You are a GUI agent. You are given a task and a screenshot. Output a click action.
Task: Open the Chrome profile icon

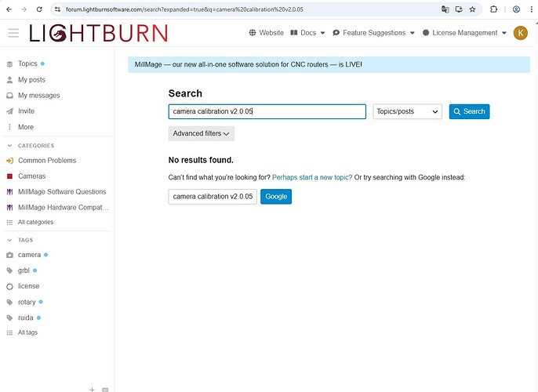(516, 9)
